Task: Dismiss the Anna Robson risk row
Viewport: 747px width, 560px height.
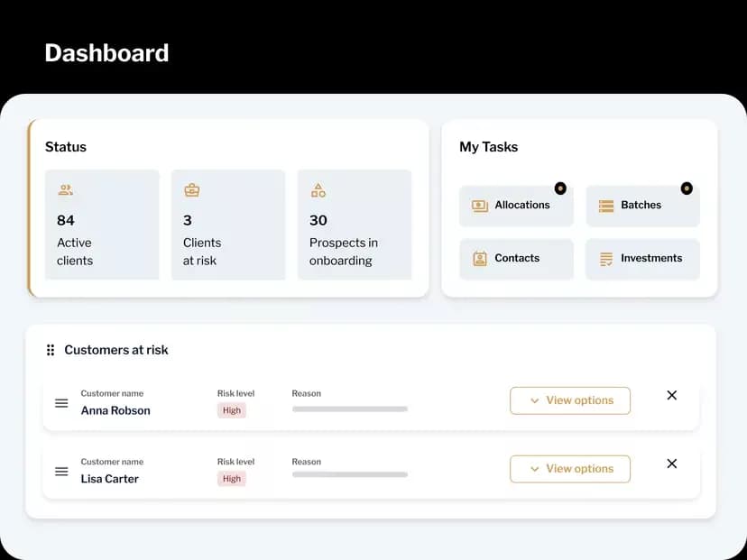Action: click(x=671, y=395)
